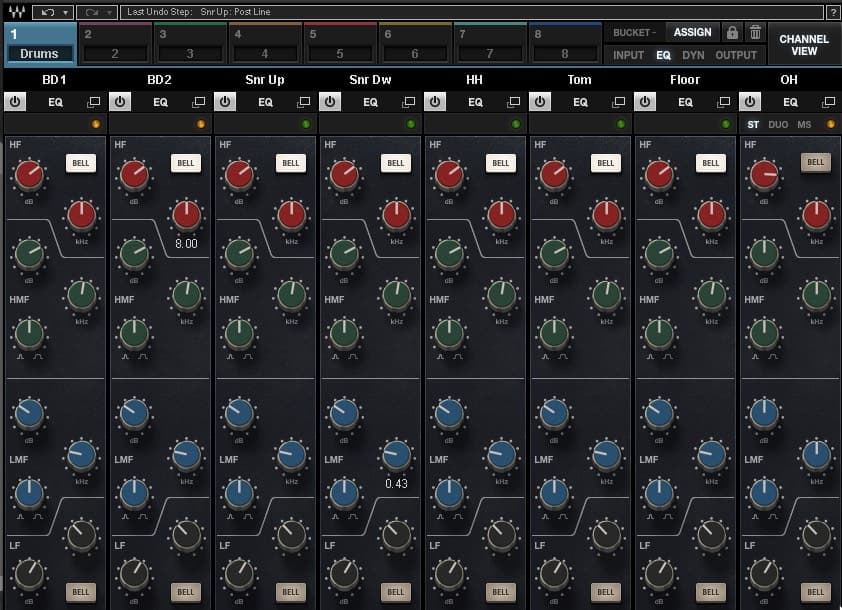Image resolution: width=842 pixels, height=610 pixels.
Task: Toggle BELL mode on Snr Dw HF band
Action: click(x=395, y=162)
